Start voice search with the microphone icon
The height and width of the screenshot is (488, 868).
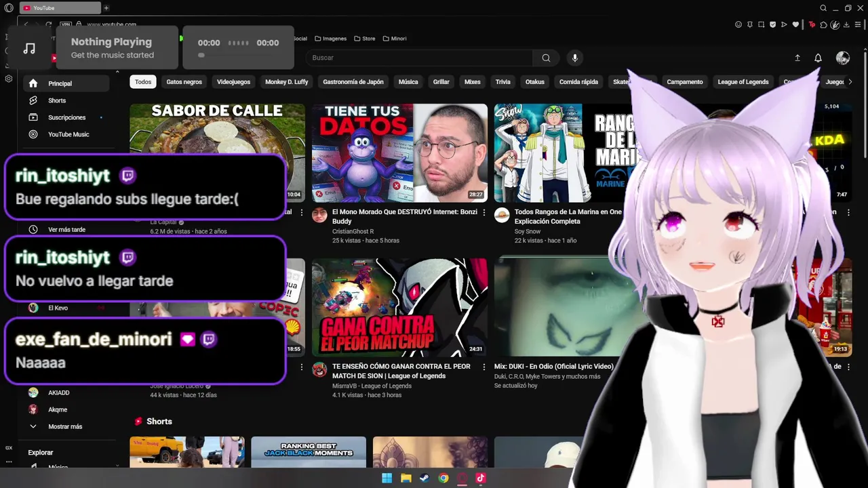click(x=575, y=58)
